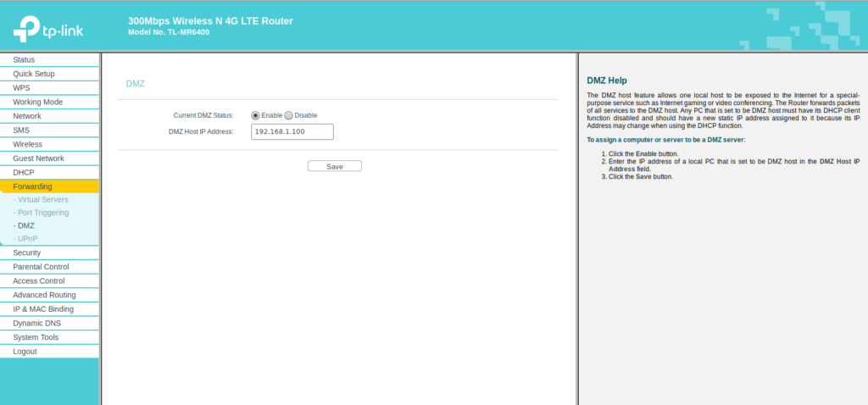Viewport: 868px width, 405px height.
Task: Collapse the Forwarding menu section
Action: coord(32,186)
